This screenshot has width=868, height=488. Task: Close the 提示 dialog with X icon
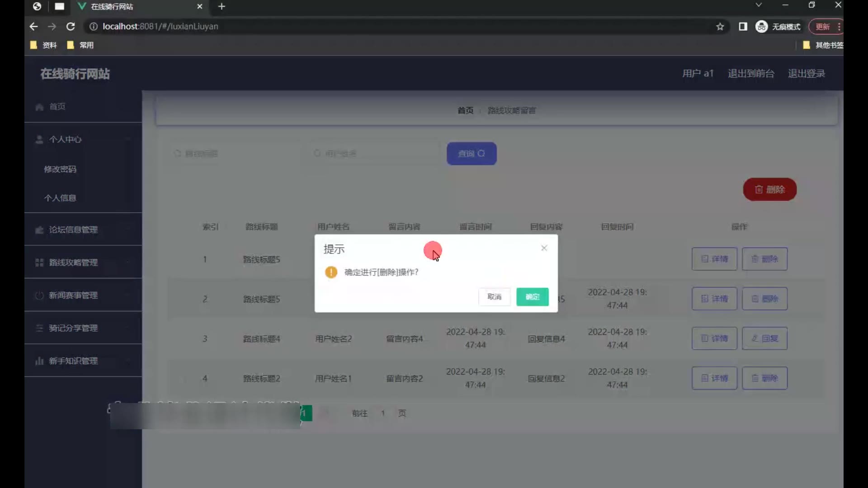point(544,248)
